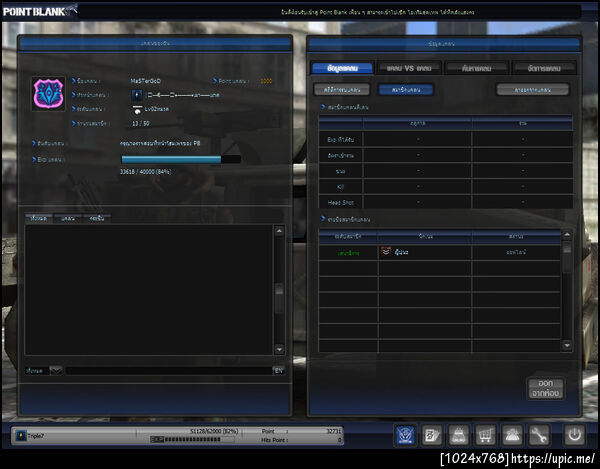Click the member list scroll up arrow
Image resolution: width=600 pixels, height=469 pixels.
(567, 235)
